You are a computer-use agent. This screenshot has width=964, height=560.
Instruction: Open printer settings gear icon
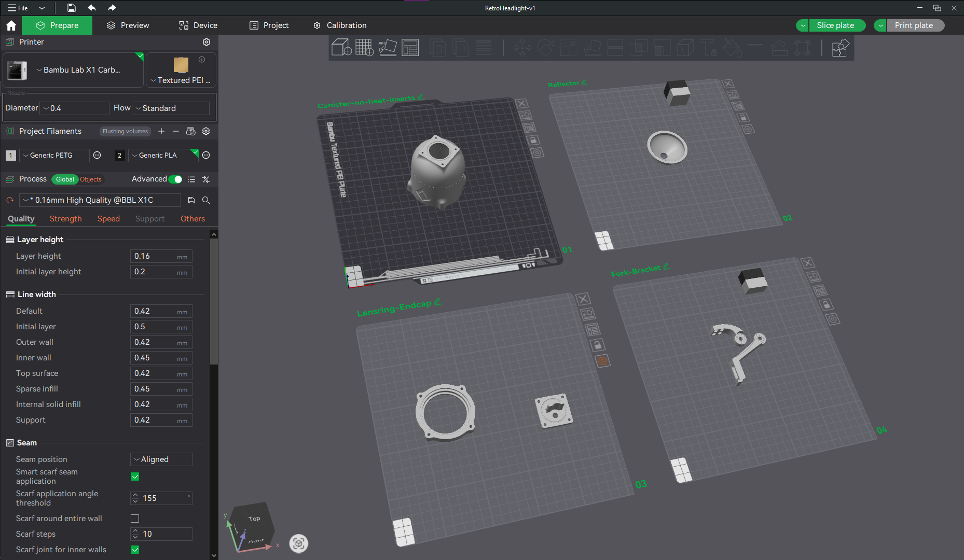[206, 42]
